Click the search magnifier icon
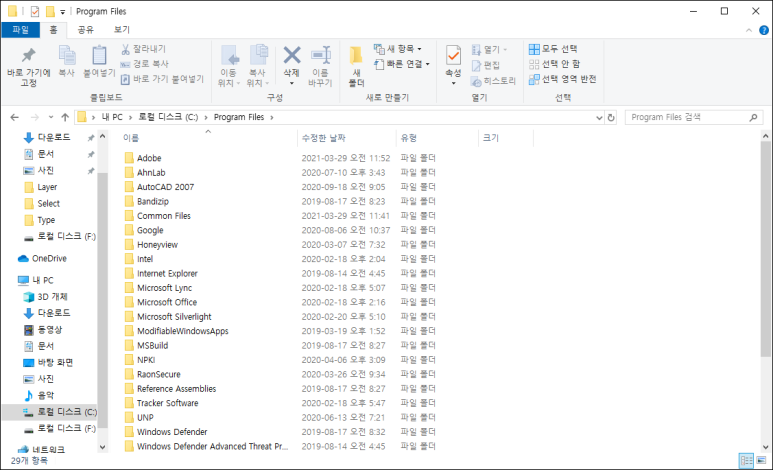 tap(753, 117)
